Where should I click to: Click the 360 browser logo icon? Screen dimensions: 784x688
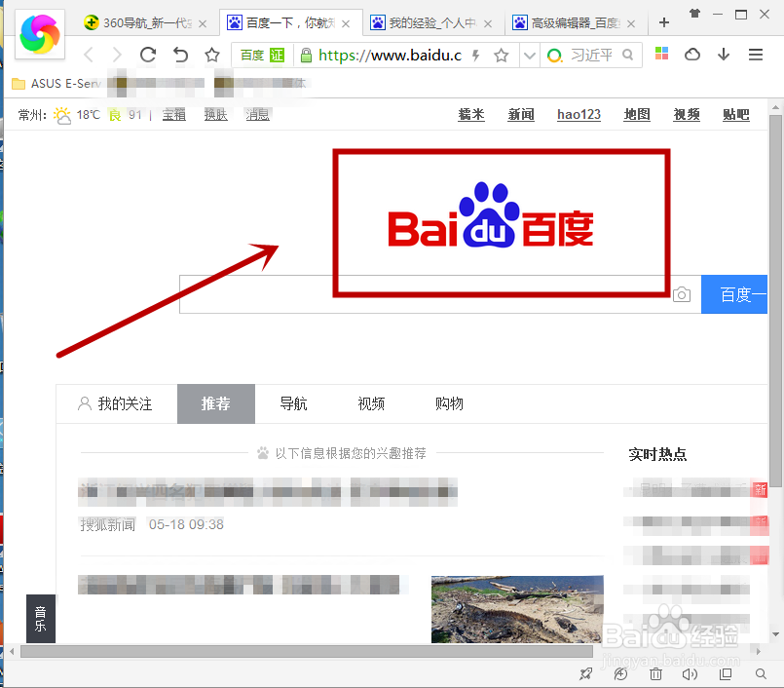tap(40, 34)
